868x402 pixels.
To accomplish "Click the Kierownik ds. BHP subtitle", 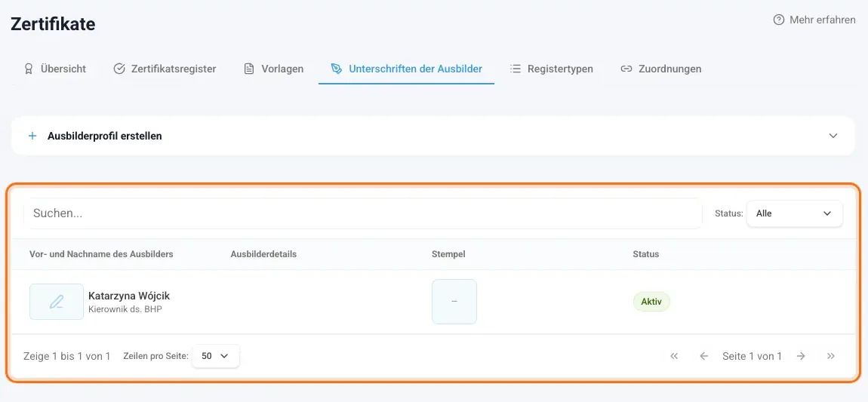I will coord(125,309).
